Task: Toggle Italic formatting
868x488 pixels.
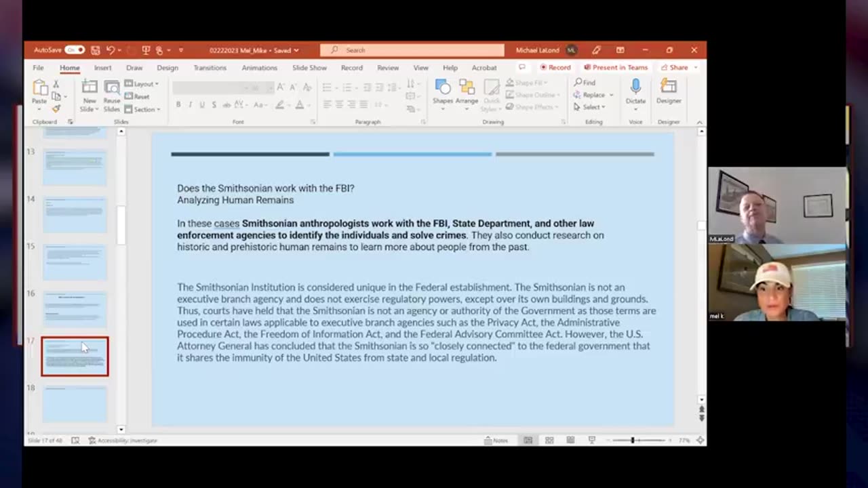Action: 191,105
